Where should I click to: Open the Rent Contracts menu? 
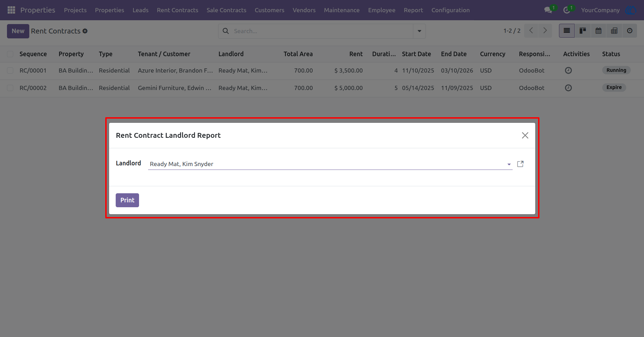(x=177, y=10)
